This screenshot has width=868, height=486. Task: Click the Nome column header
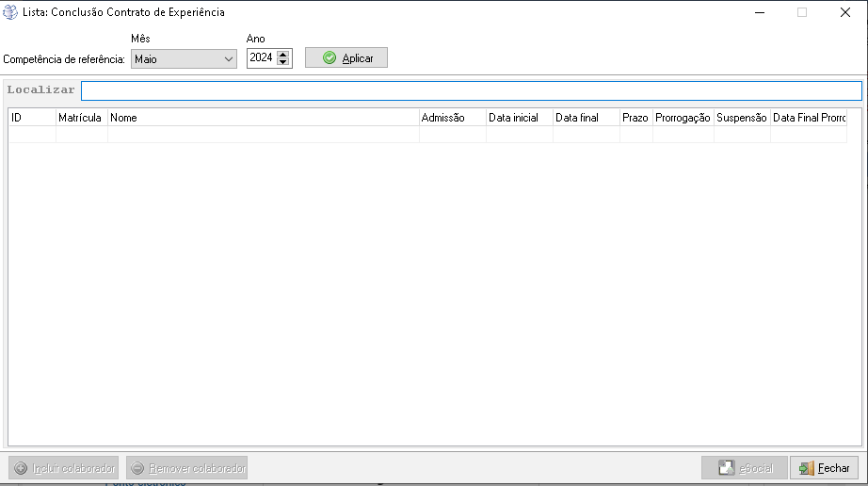click(263, 118)
